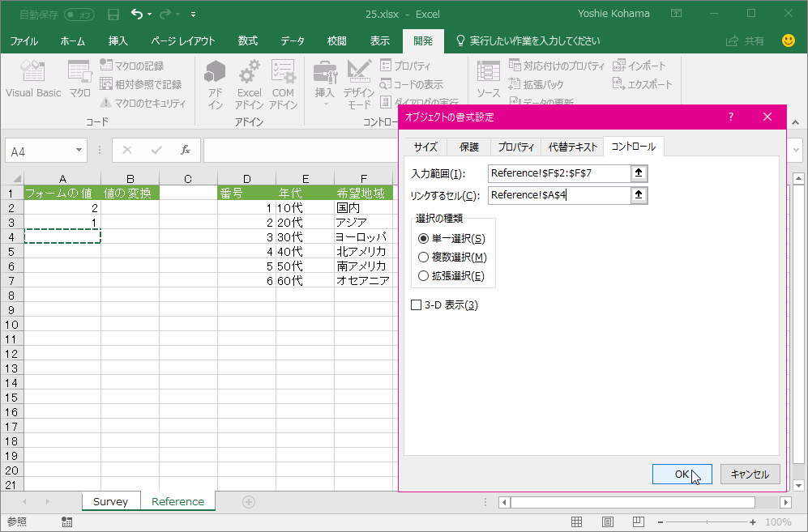The height and width of the screenshot is (532, 808).
Task: Open 対応付けのプロパティ map properties
Action: [557, 66]
